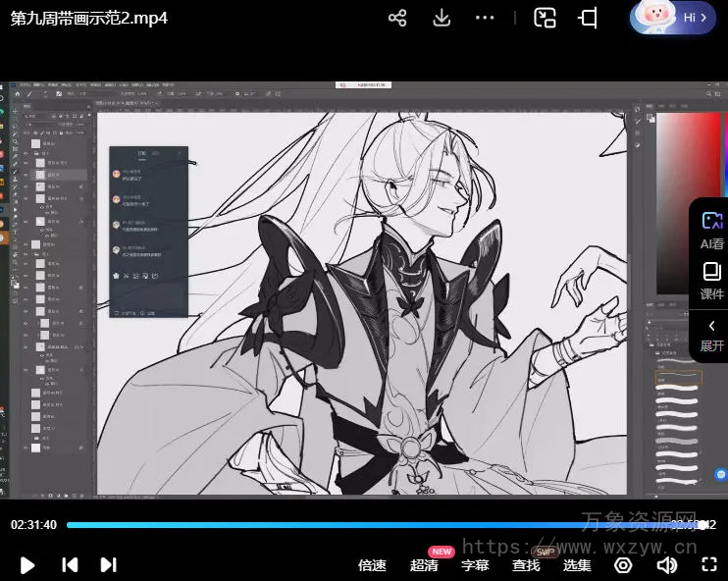Viewport: 728px width, 581px height.
Task: Open the 课件 courseware panel
Action: [x=711, y=280]
